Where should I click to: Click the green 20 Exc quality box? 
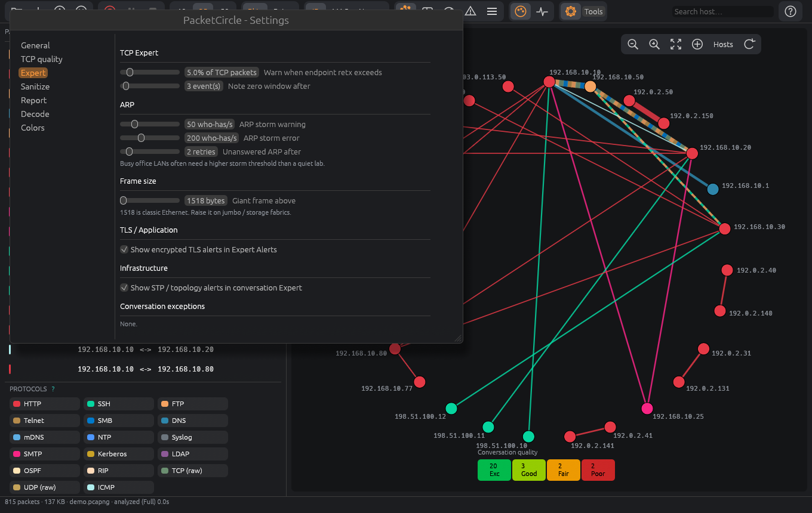click(x=494, y=470)
